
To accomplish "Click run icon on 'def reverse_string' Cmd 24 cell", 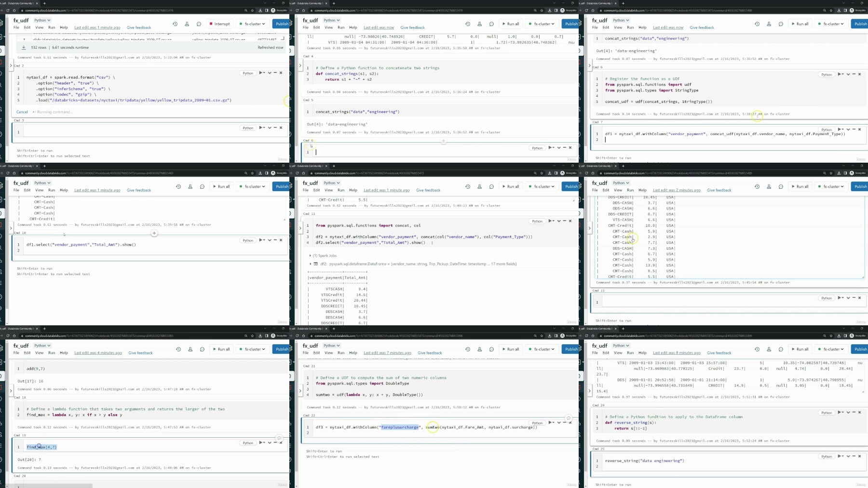I will (840, 413).
